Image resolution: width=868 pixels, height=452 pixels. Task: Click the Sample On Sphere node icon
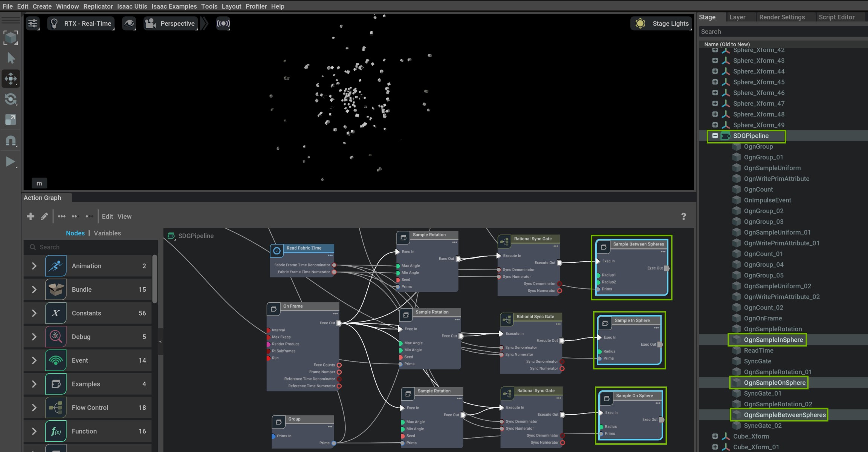pos(607,398)
